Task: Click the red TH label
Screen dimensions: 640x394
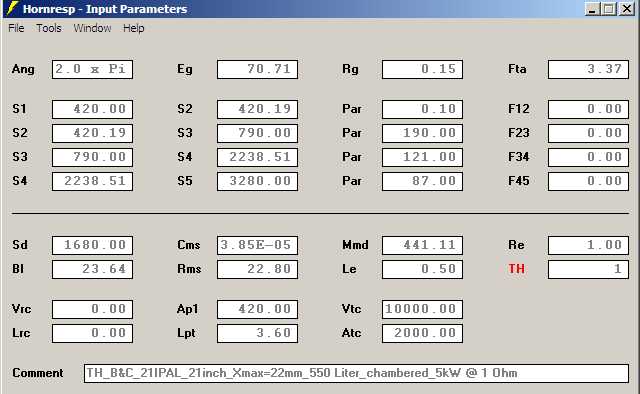Action: point(516,269)
